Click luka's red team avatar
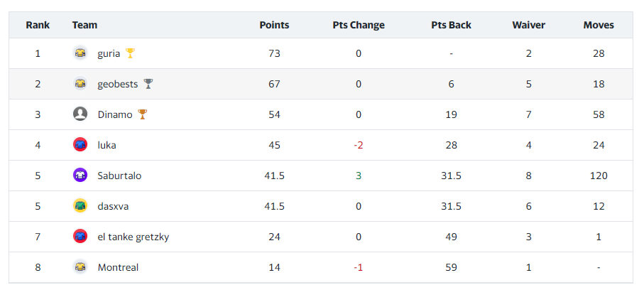Viewport: 644px width, 285px height. [80, 145]
